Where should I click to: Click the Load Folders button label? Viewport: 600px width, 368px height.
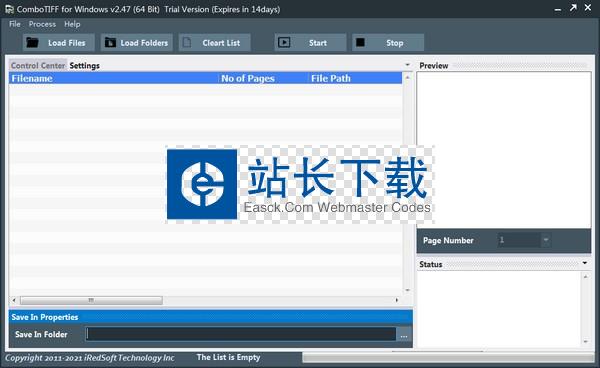(144, 43)
